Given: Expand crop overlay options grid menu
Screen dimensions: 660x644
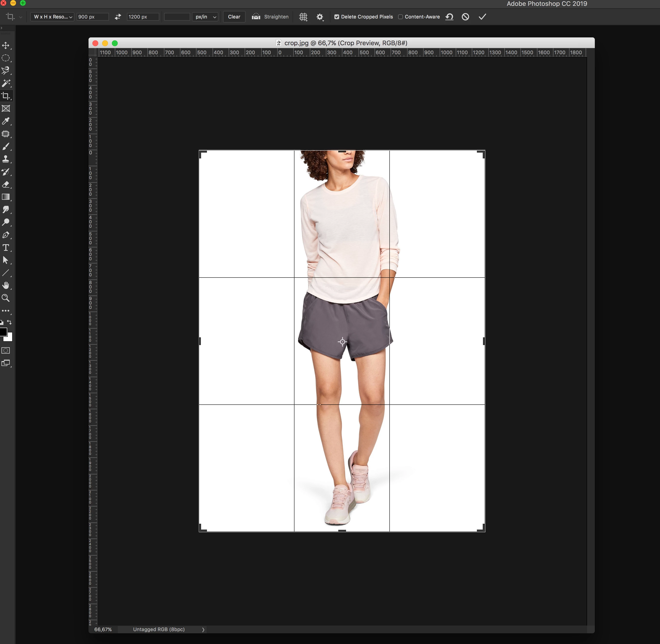Looking at the screenshot, I should tap(303, 17).
